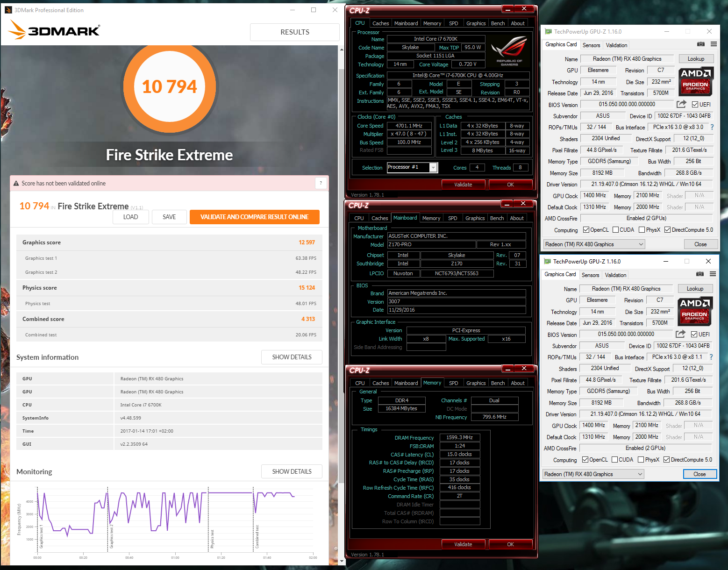Click the AMD Radeon logo in bottom GPU-Z window
The height and width of the screenshot is (570, 728).
(694, 312)
